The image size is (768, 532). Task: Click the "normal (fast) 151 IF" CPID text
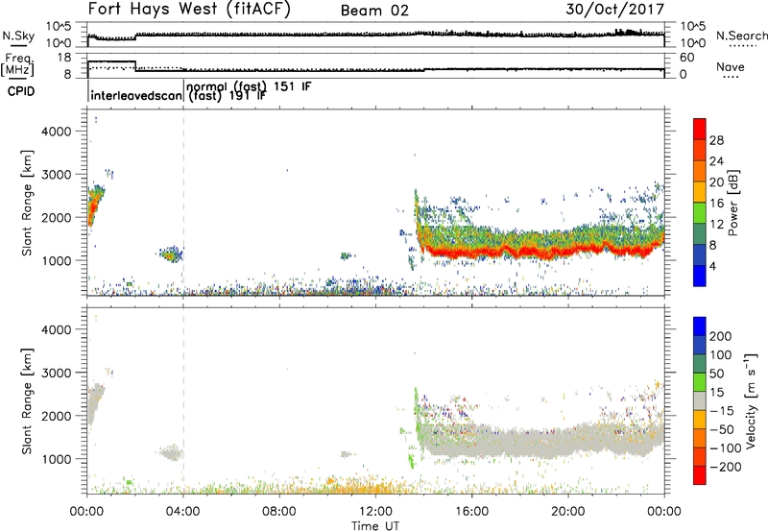pyautogui.click(x=249, y=86)
